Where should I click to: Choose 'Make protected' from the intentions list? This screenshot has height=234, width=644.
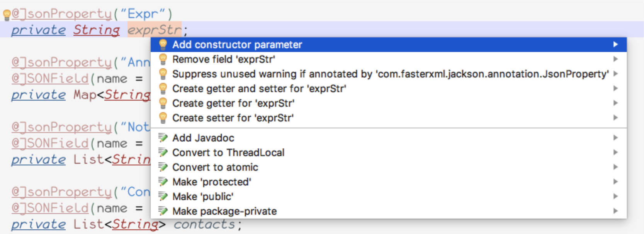212,182
